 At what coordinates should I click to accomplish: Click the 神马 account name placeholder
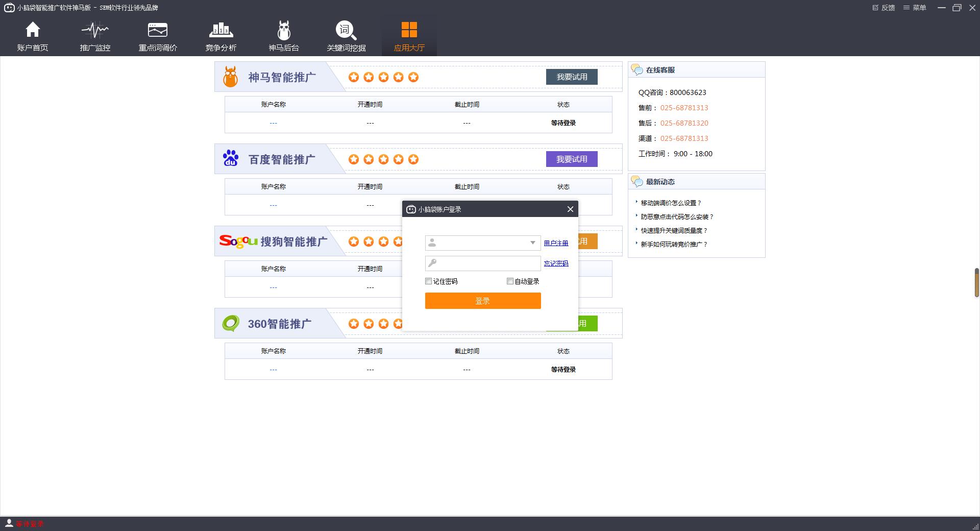click(x=273, y=123)
